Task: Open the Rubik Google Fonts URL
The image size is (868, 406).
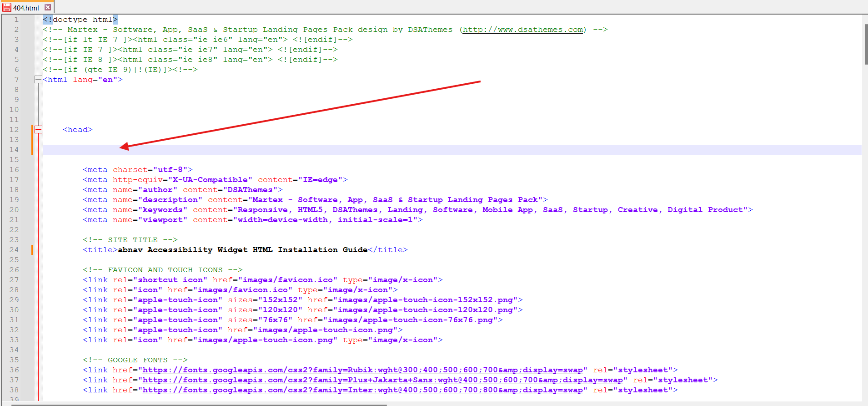Action: (362, 370)
